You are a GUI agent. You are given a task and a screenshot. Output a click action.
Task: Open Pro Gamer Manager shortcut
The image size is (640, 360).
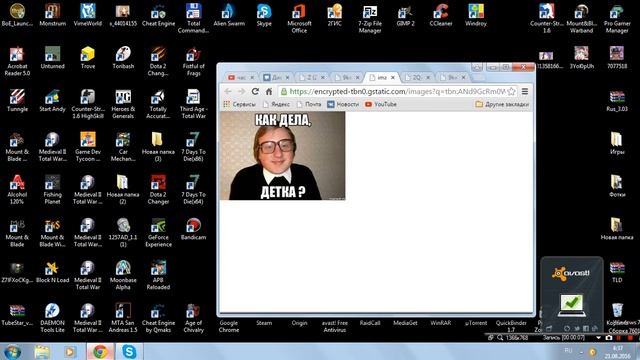617,18
